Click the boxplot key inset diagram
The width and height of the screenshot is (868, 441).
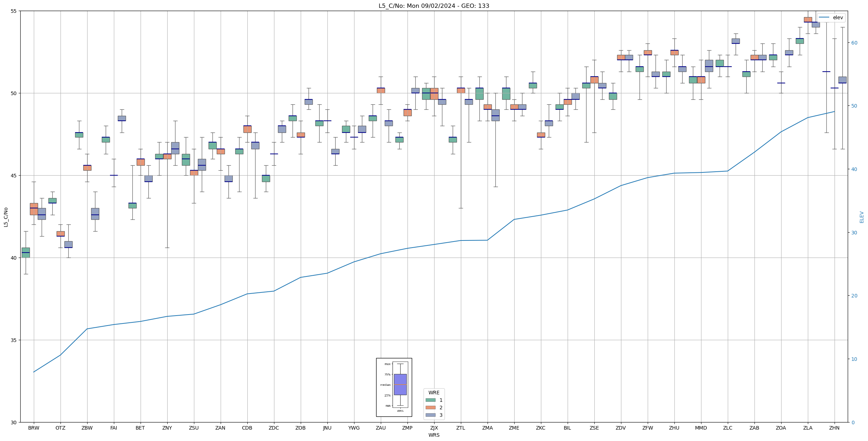pos(394,387)
